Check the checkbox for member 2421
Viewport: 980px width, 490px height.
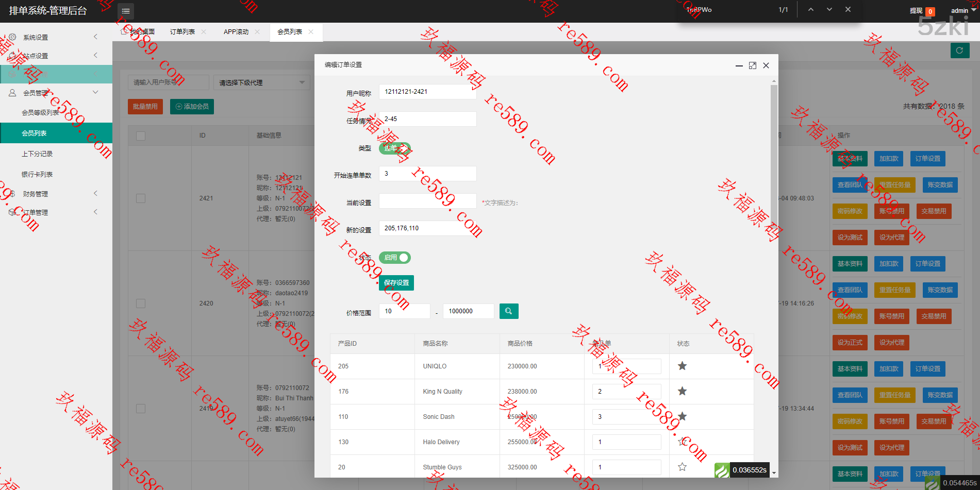pyautogui.click(x=141, y=198)
